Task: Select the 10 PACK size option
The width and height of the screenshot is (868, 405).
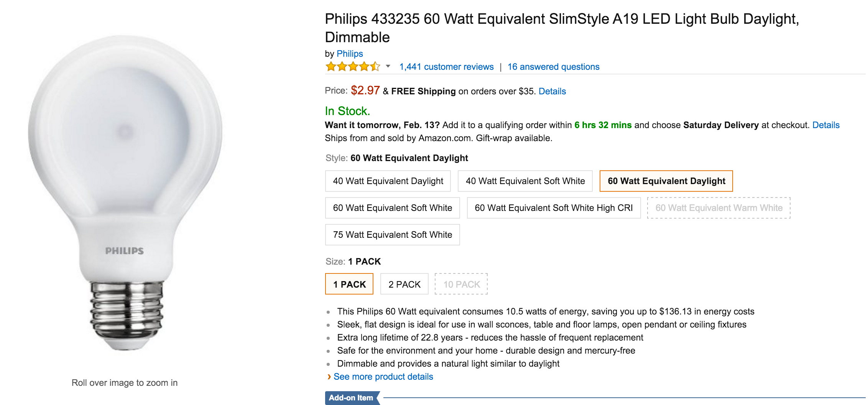Action: click(461, 284)
